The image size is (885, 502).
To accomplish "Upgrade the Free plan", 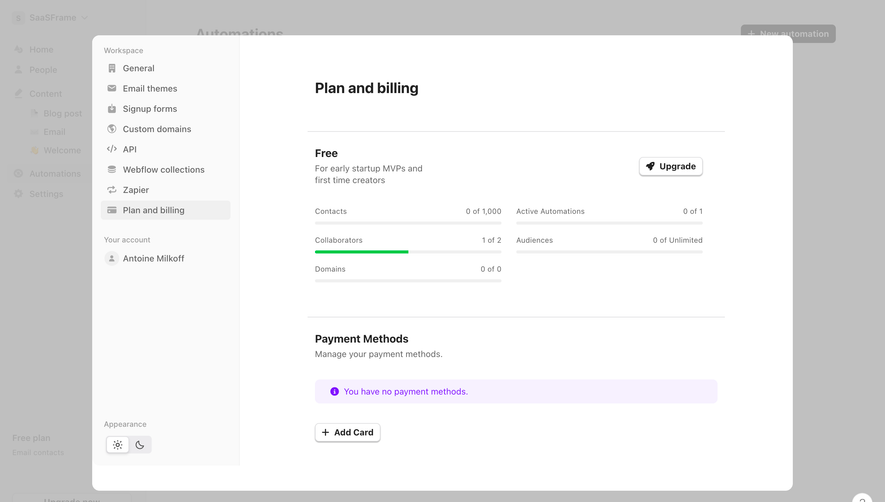I will tap(671, 167).
